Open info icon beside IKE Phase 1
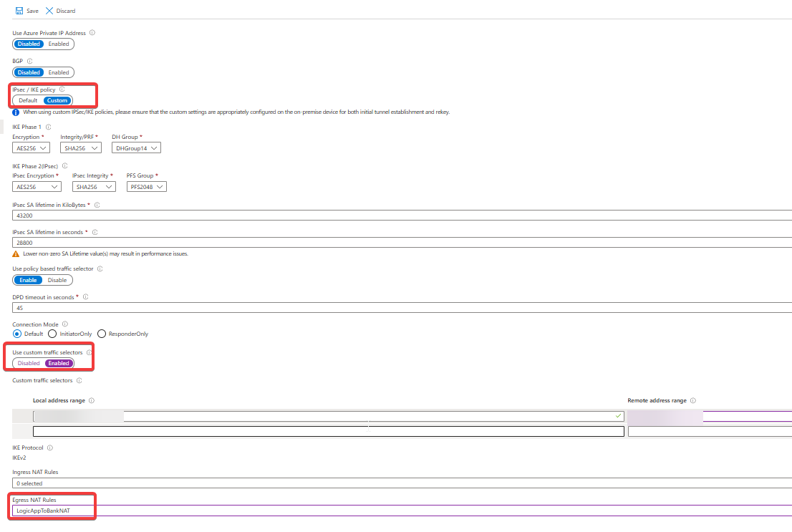Viewport: 792px width, 532px height. [x=49, y=127]
